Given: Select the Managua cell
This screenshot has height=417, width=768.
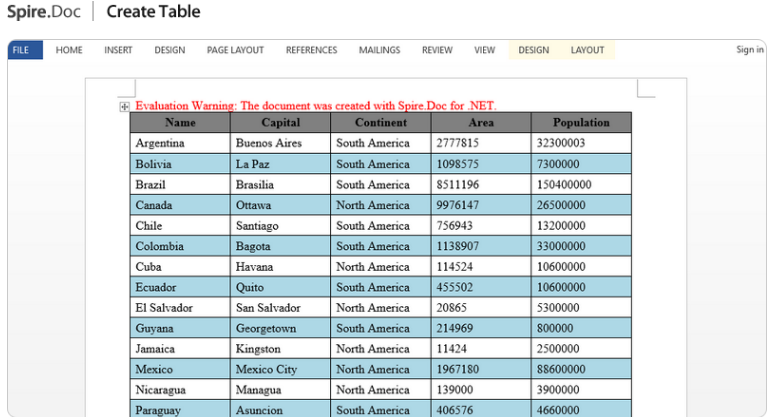Looking at the screenshot, I should [281, 390].
